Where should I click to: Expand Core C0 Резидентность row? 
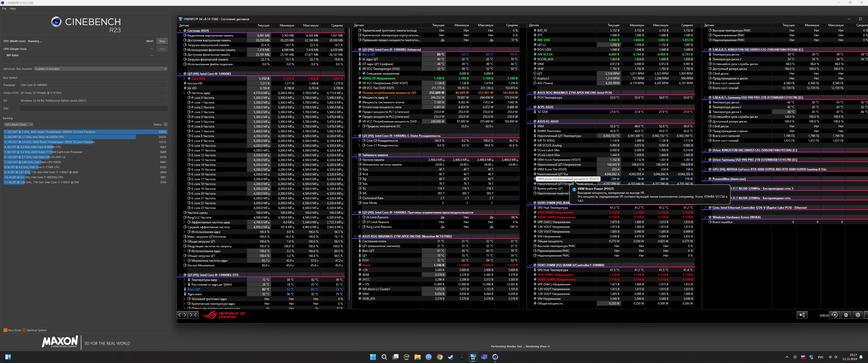[359, 141]
